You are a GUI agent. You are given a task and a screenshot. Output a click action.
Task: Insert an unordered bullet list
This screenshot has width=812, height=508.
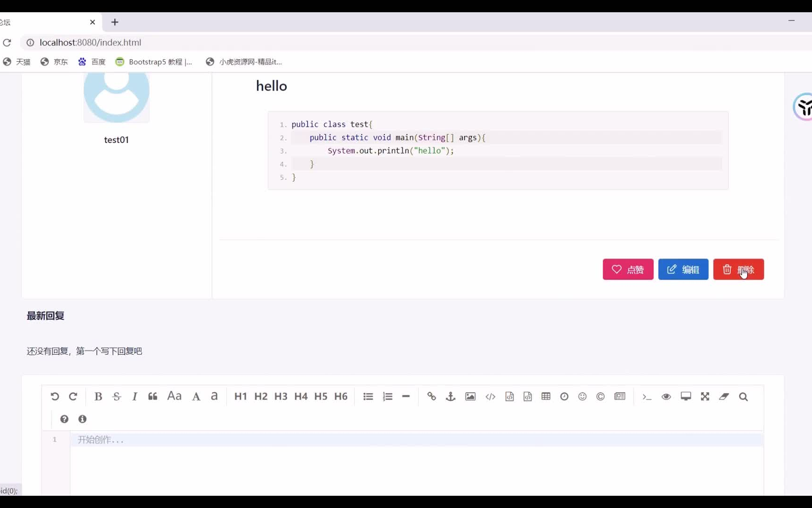368,397
